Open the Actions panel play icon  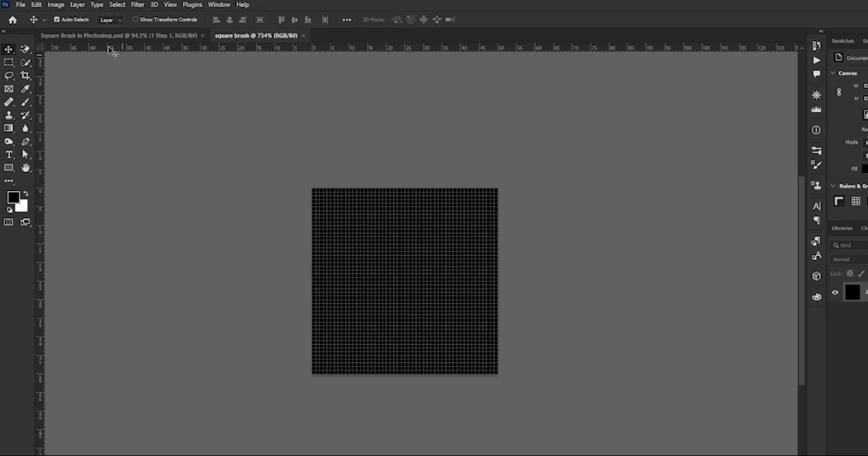816,60
